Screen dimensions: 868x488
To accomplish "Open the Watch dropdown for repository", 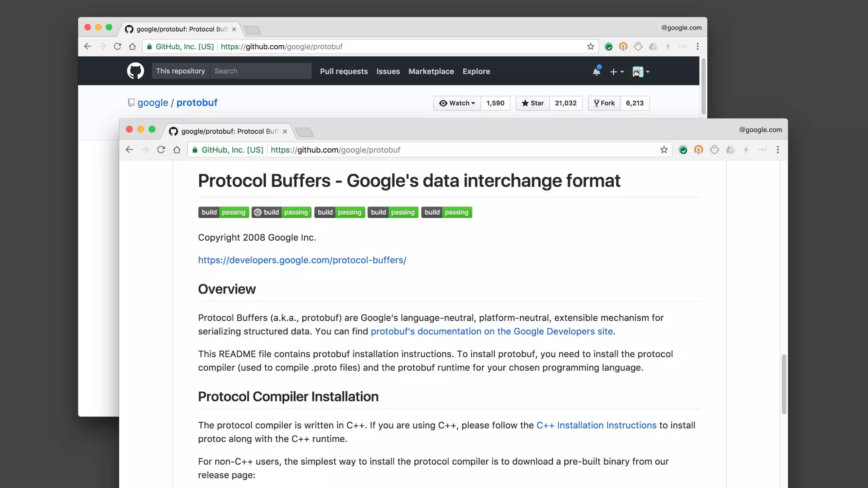I will click(457, 103).
